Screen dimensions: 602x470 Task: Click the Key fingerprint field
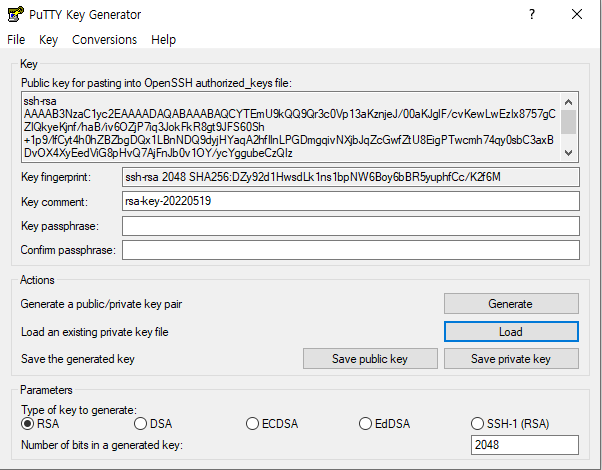[x=351, y=177]
